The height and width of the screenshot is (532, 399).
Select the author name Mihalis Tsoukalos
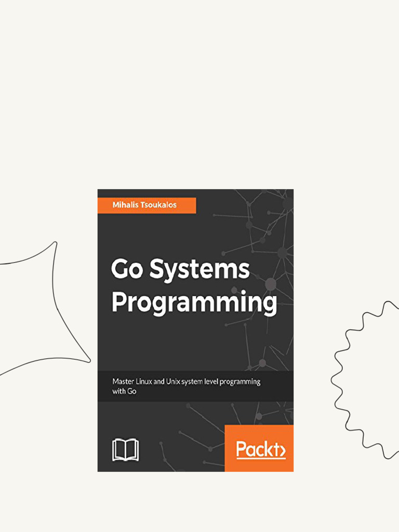[x=144, y=205]
